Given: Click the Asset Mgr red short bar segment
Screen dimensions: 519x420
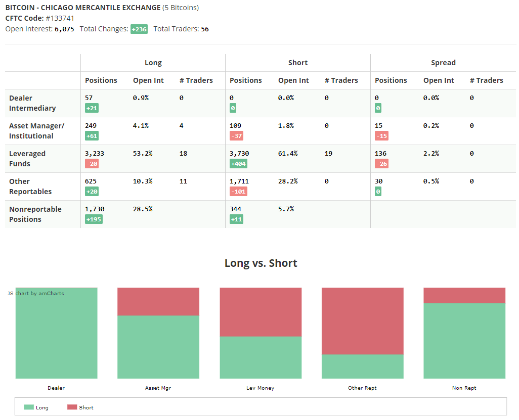Looking at the screenshot, I should (x=158, y=302).
